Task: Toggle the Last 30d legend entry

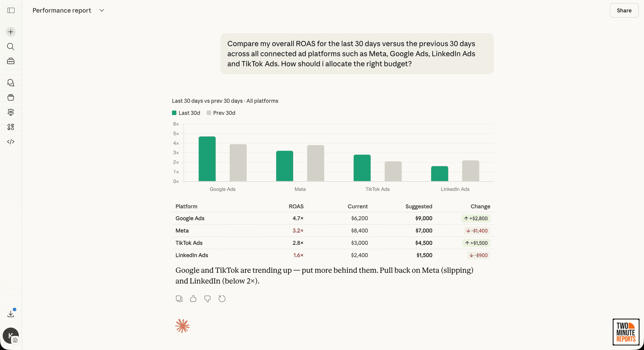Action: [x=186, y=113]
